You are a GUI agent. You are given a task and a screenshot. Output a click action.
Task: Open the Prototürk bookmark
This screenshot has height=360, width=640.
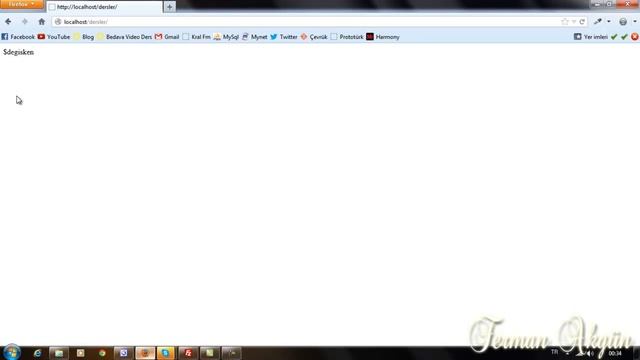pyautogui.click(x=347, y=37)
